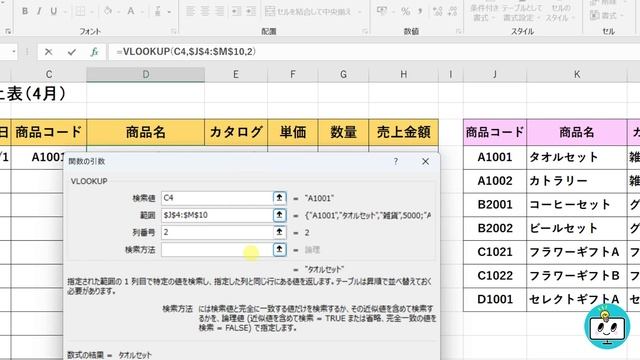Apply cell borders from ribbon
640x360 pixels.
[80, 11]
